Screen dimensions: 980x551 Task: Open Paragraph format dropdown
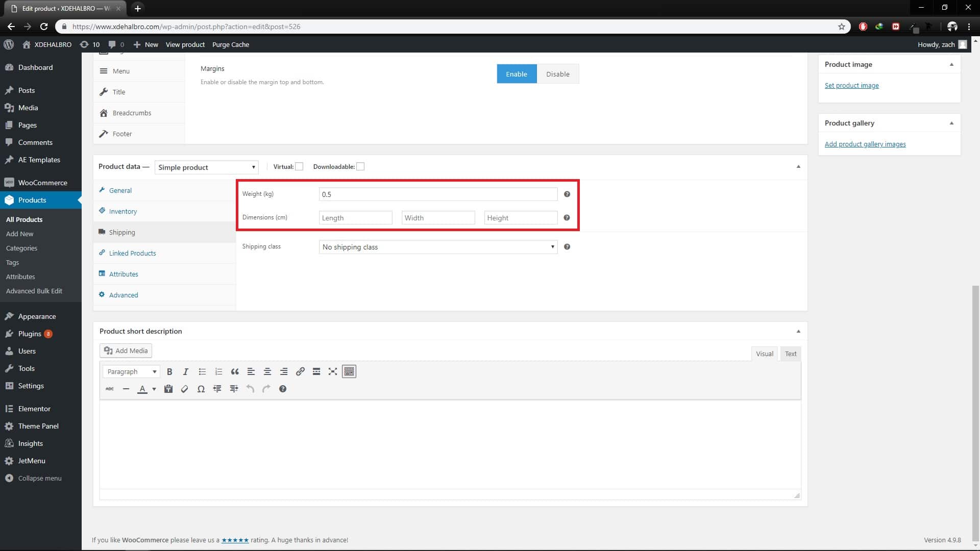pos(131,371)
